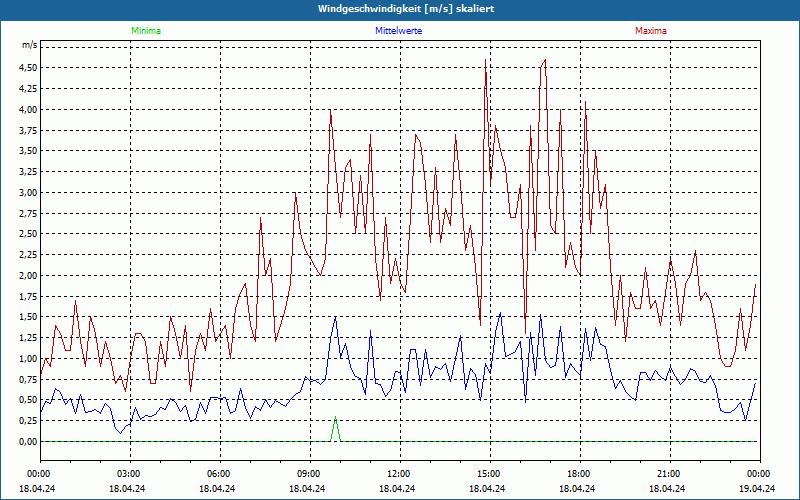The width and height of the screenshot is (800, 500).
Task: Click the 18:00 time axis label
Action: point(578,474)
